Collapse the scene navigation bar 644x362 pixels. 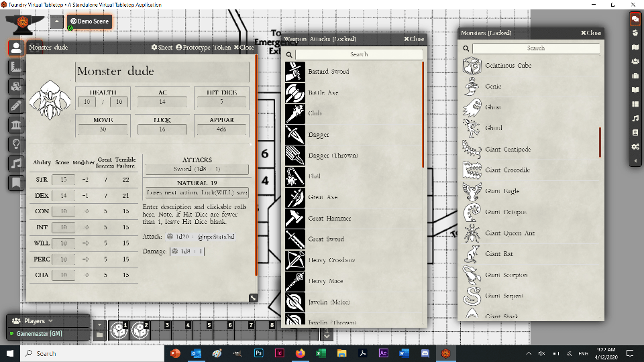pyautogui.click(x=56, y=21)
